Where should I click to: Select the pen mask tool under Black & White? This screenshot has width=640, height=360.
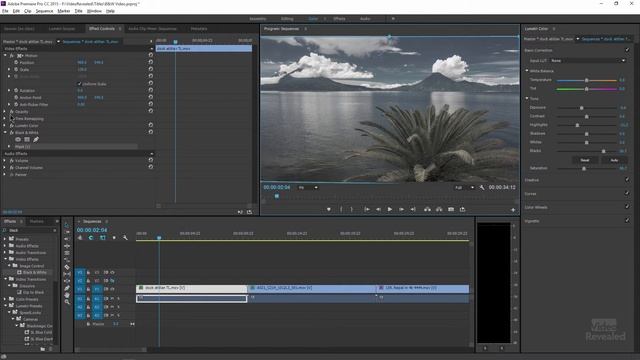click(x=36, y=140)
